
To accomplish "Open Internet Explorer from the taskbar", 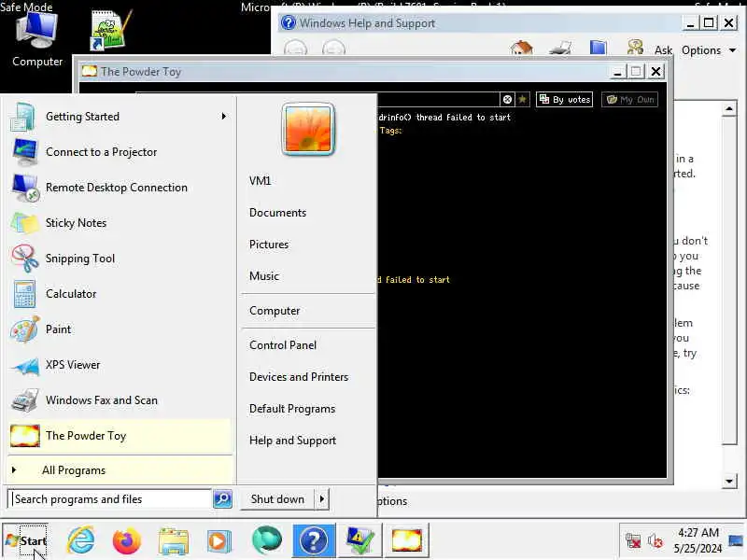I will click(x=81, y=541).
